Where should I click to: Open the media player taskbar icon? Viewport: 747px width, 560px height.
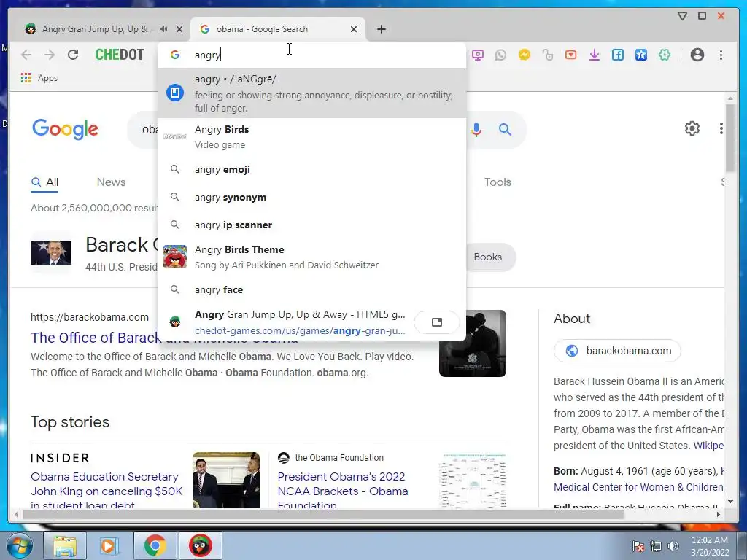point(109,545)
